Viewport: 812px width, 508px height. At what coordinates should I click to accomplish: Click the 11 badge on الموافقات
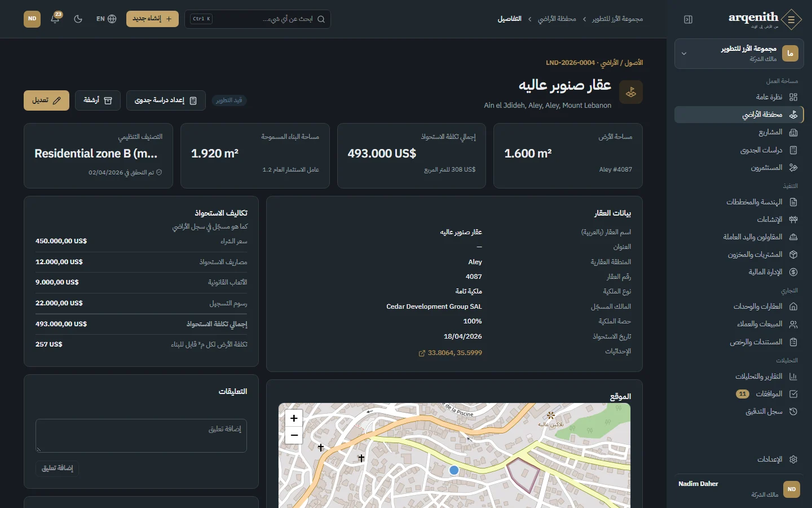tap(743, 394)
